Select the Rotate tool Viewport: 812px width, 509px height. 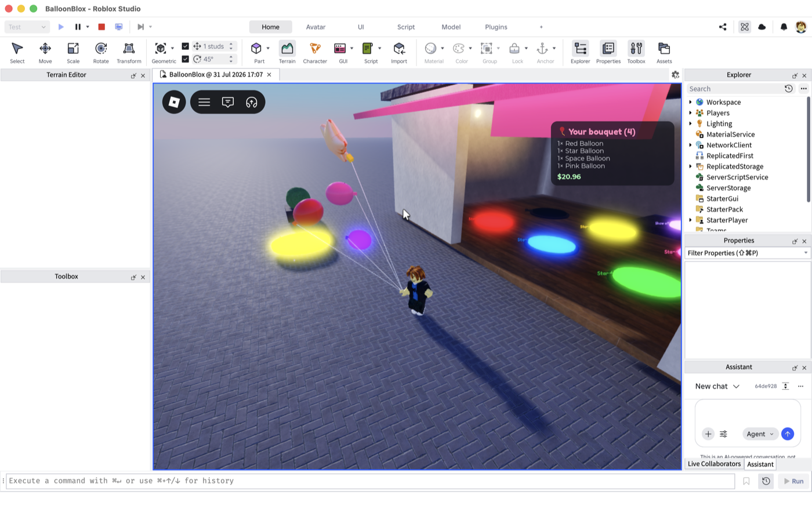point(101,52)
